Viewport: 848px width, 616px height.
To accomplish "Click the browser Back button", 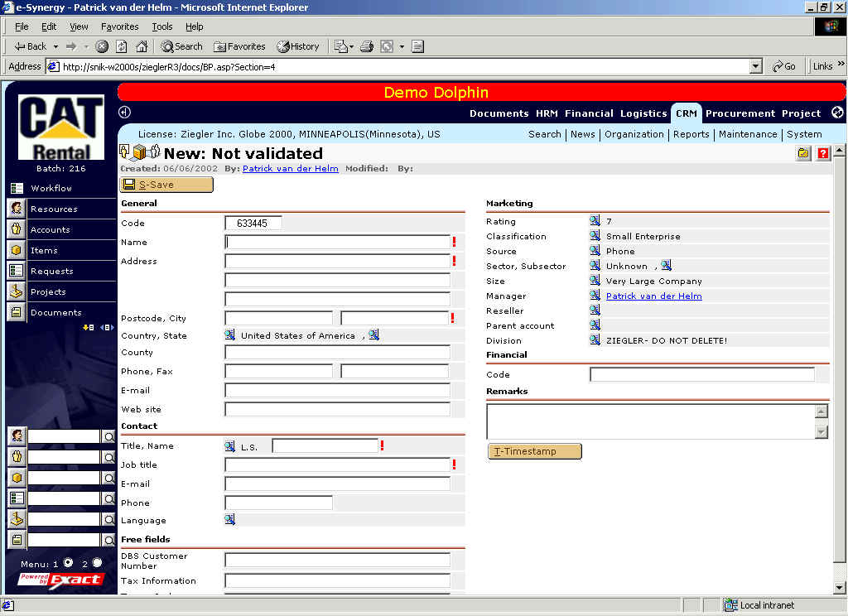I will pyautogui.click(x=31, y=46).
